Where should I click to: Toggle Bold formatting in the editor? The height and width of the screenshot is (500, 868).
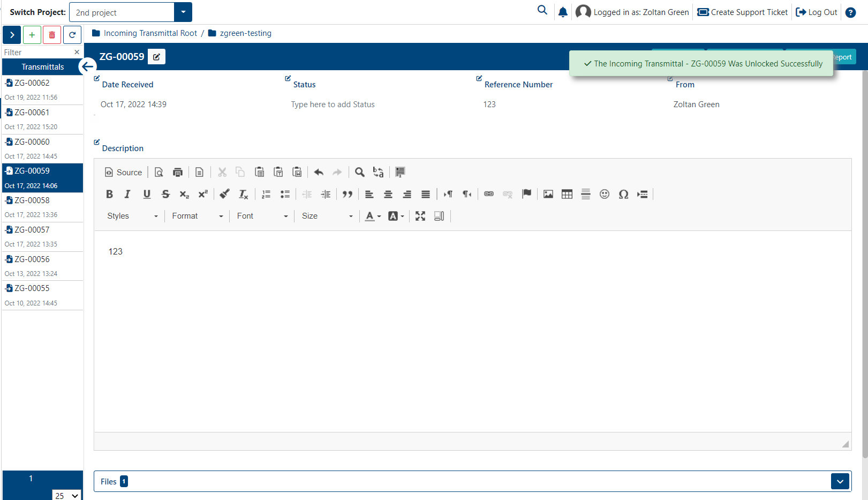[x=109, y=194]
